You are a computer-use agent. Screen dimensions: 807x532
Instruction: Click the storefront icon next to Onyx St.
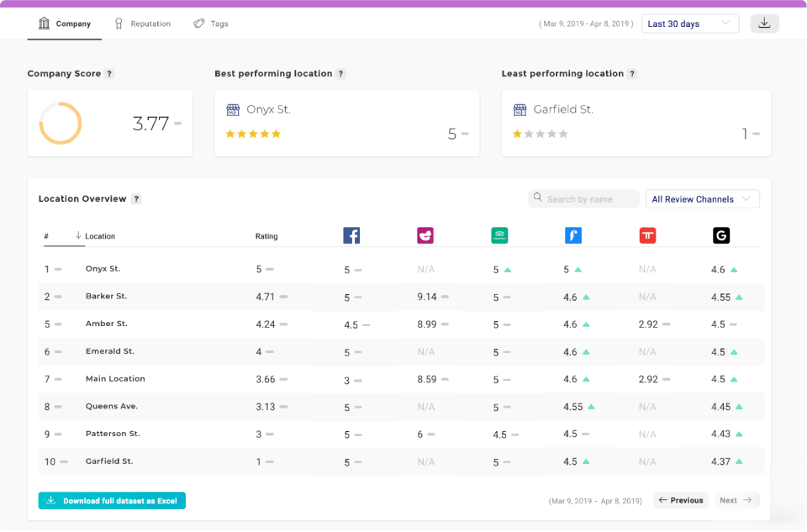point(233,109)
